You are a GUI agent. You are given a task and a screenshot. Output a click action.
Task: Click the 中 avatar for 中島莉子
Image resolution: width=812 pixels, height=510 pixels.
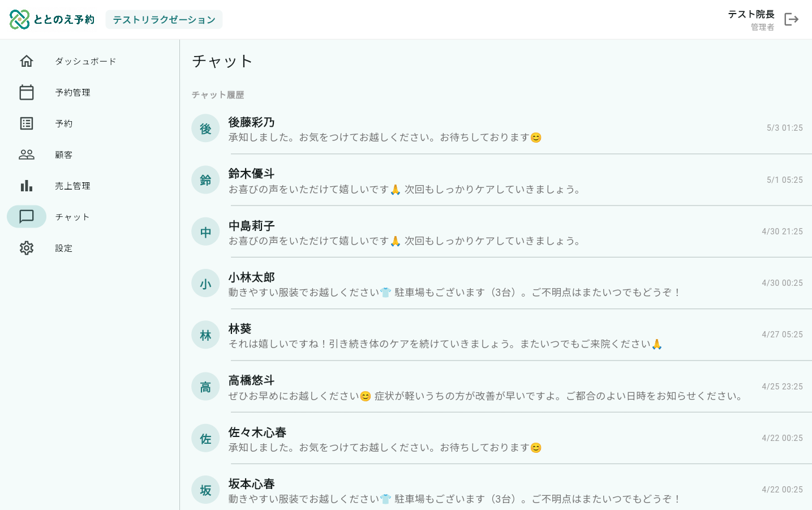pyautogui.click(x=205, y=232)
